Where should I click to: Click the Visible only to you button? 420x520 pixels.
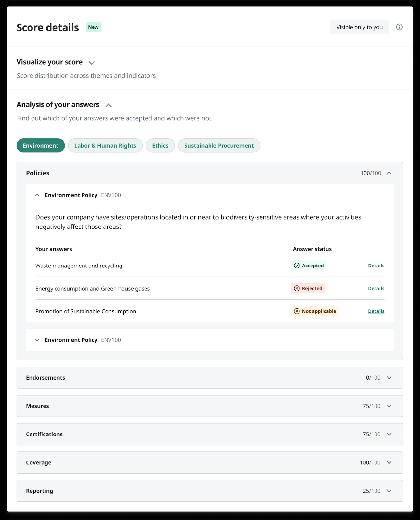360,27
